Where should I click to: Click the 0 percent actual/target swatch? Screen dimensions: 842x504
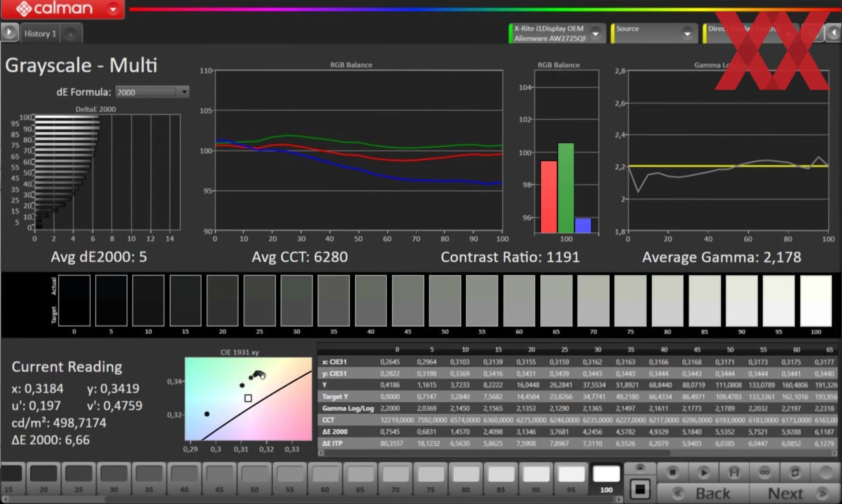point(74,301)
